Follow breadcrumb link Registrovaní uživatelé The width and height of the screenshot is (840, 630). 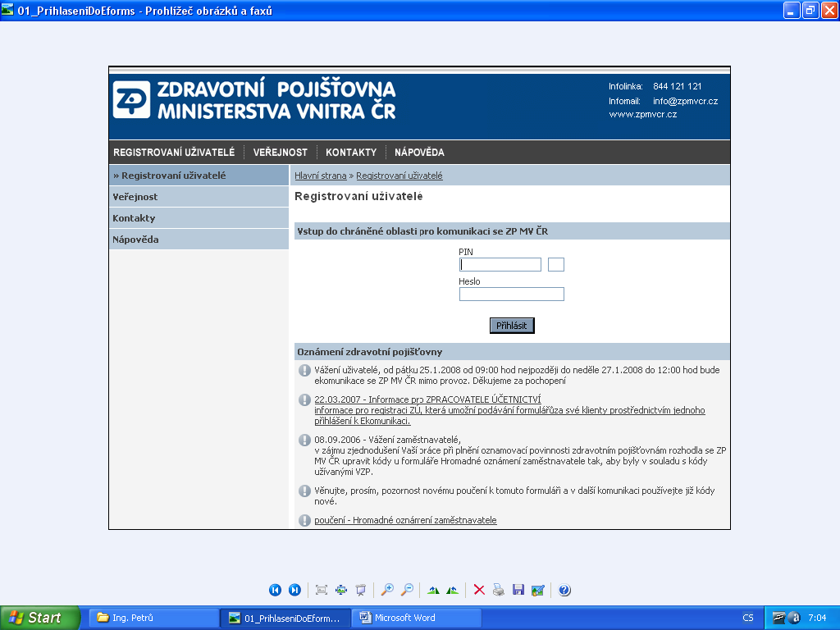click(x=399, y=176)
